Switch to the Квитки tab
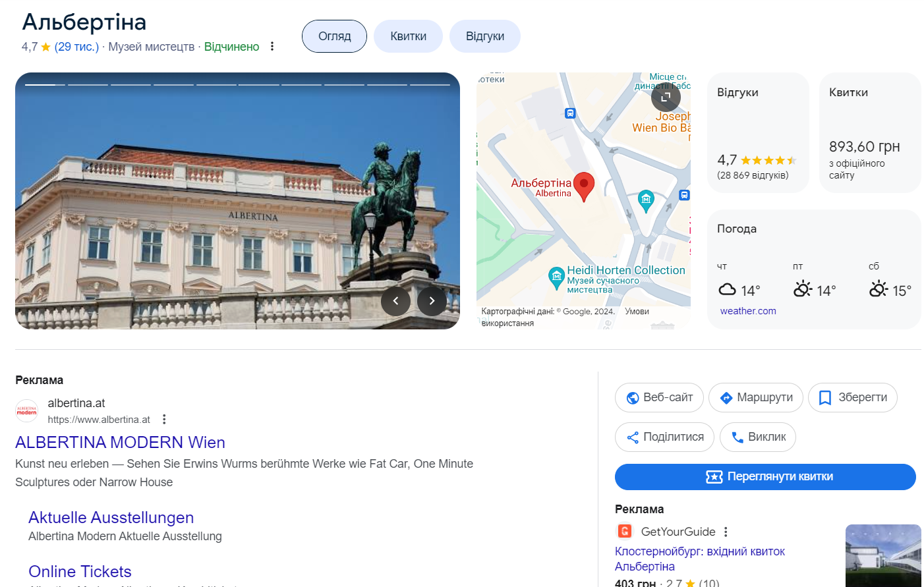 click(408, 36)
